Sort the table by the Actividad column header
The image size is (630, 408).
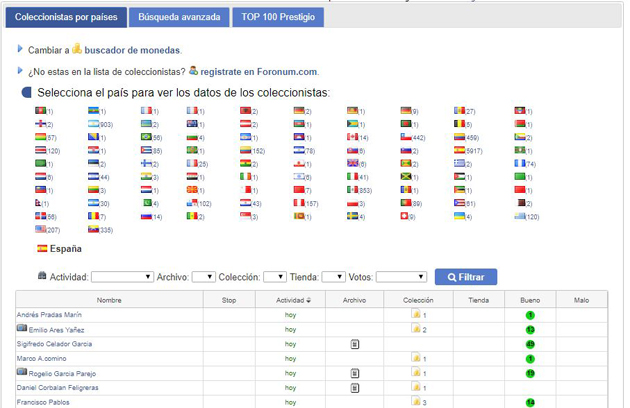point(291,299)
